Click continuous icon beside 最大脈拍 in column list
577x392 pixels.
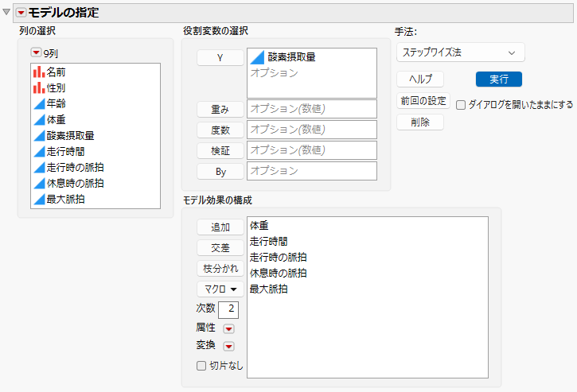pyautogui.click(x=39, y=200)
